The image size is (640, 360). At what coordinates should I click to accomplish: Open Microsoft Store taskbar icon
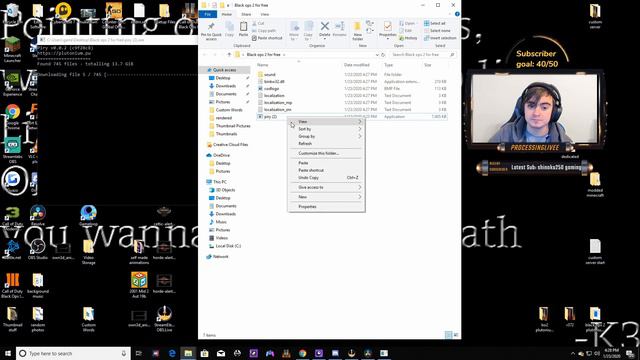click(204, 353)
